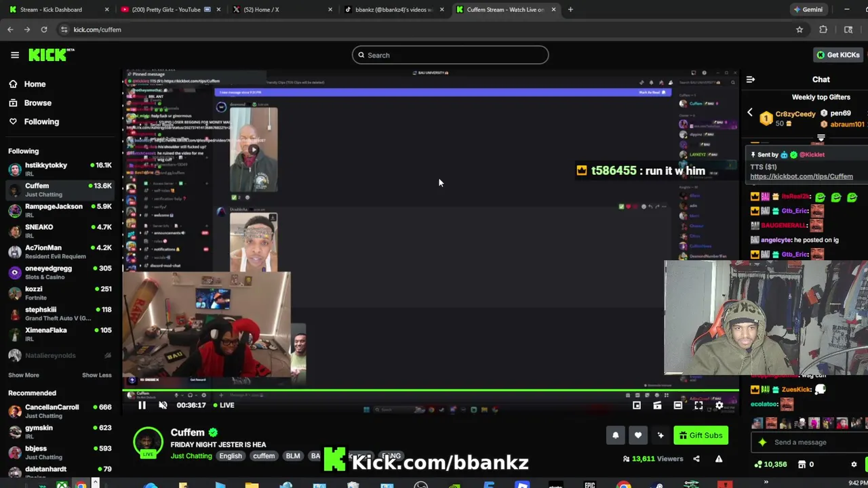The image size is (868, 488).
Task: Click the sparkle subscribe icon
Action: (x=660, y=436)
